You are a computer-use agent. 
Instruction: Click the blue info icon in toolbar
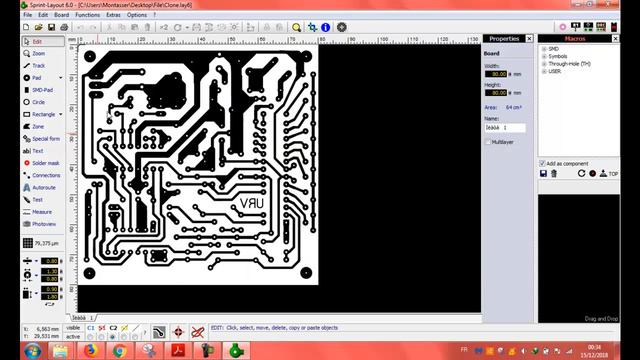click(325, 27)
